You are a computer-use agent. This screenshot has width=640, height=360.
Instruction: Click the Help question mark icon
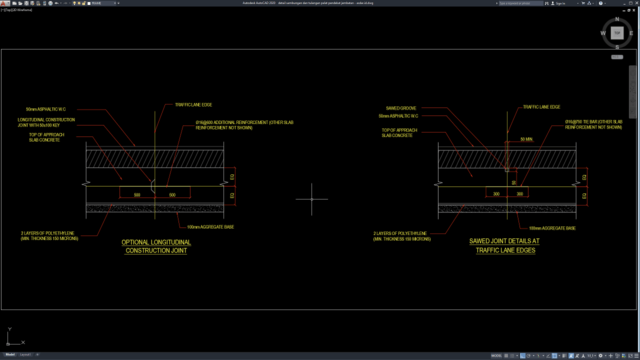click(600, 3)
